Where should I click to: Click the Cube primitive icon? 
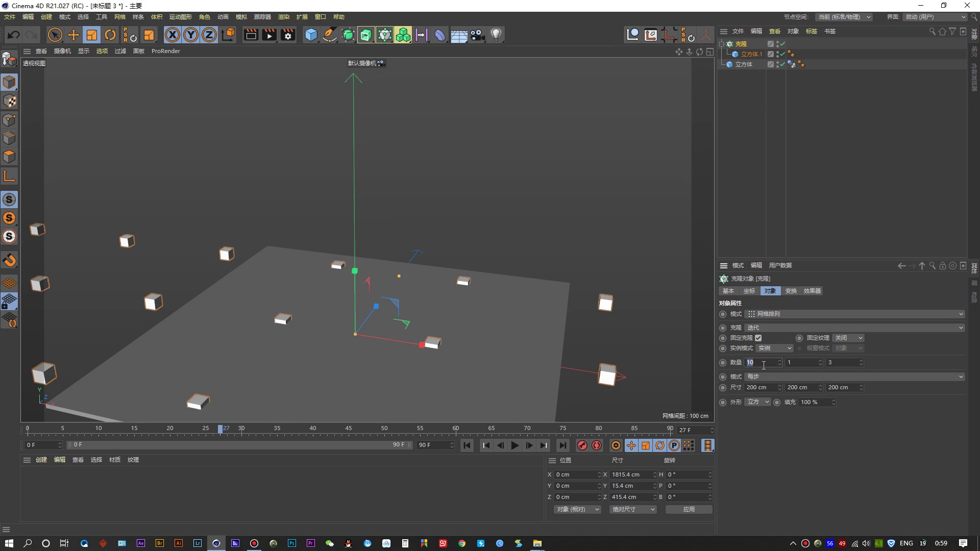(310, 35)
